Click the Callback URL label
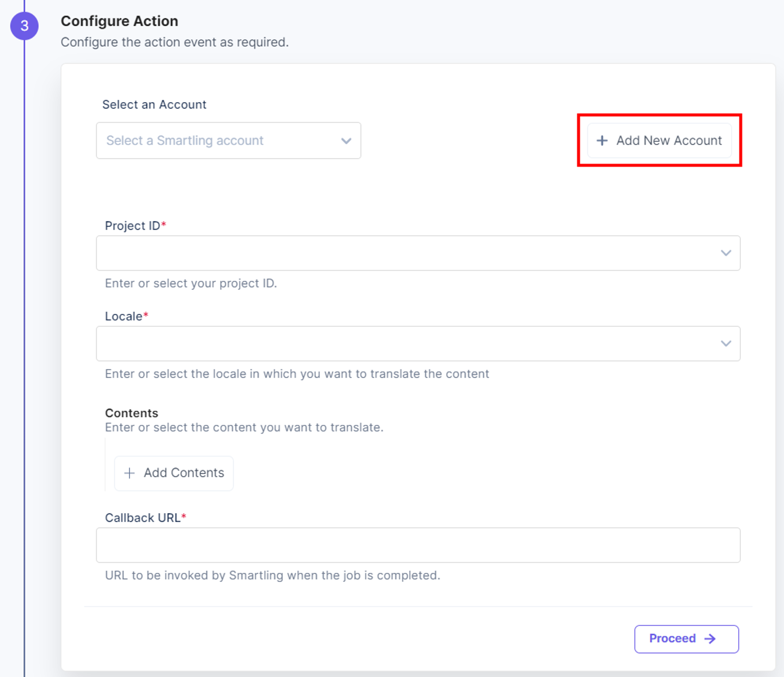The height and width of the screenshot is (677, 784). pos(146,518)
